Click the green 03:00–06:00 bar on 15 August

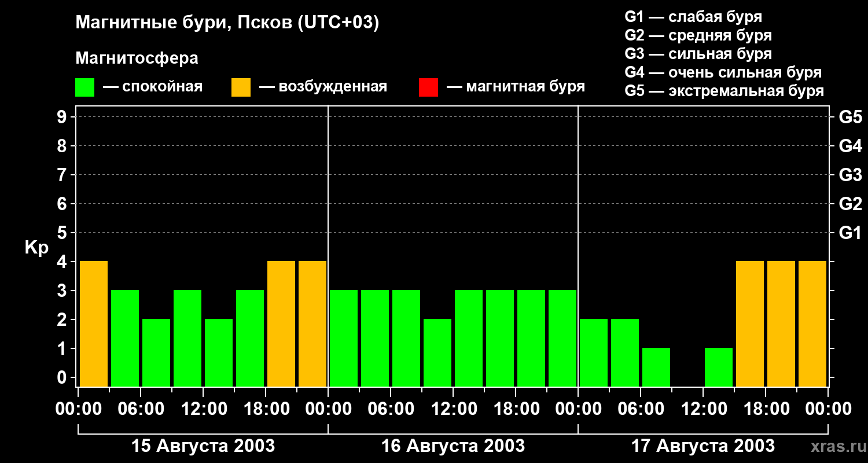coord(125,338)
